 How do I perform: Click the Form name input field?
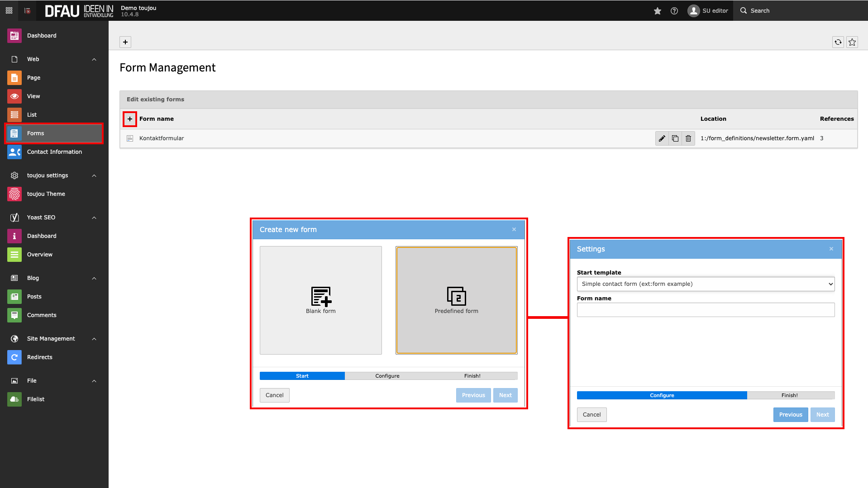point(706,310)
